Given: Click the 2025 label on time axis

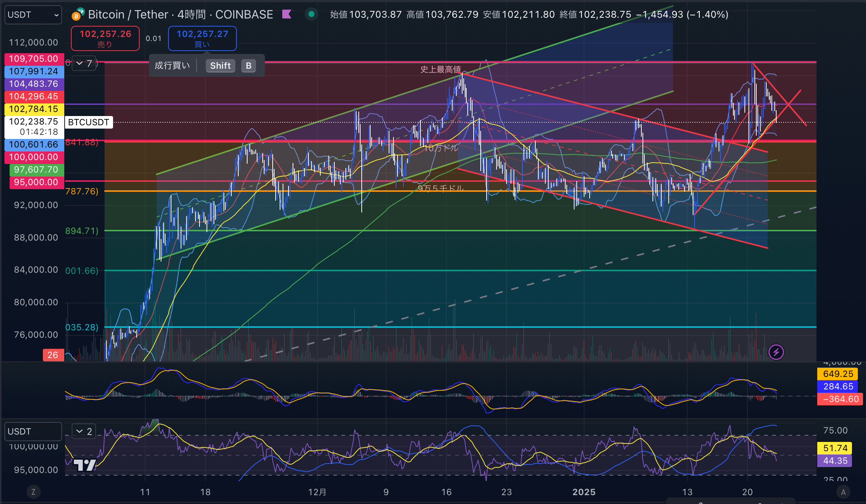Looking at the screenshot, I should [584, 492].
